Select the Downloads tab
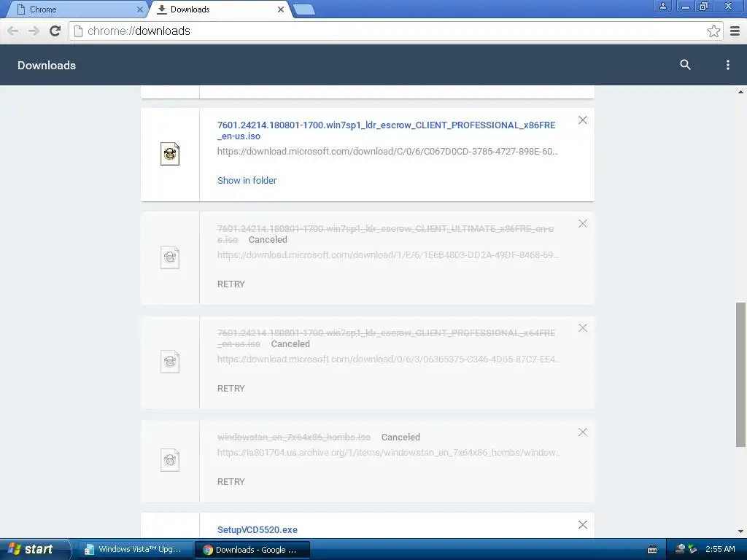This screenshot has height=560, width=747. 219,9
